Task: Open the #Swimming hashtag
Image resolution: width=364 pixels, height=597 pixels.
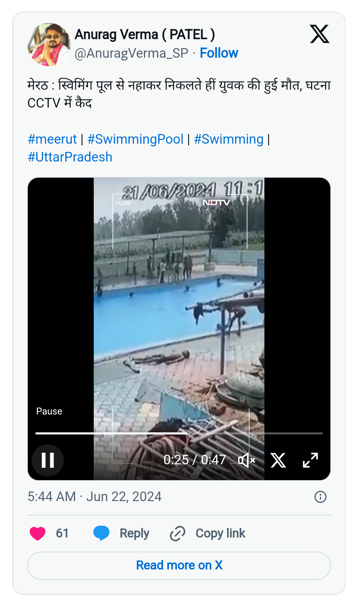Action: tap(229, 139)
